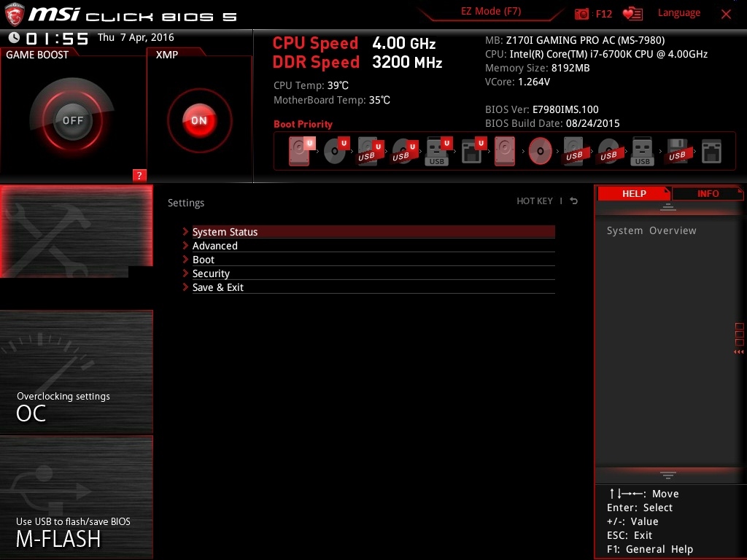Expand the Security settings entry
The height and width of the screenshot is (560, 747).
pyautogui.click(x=373, y=273)
